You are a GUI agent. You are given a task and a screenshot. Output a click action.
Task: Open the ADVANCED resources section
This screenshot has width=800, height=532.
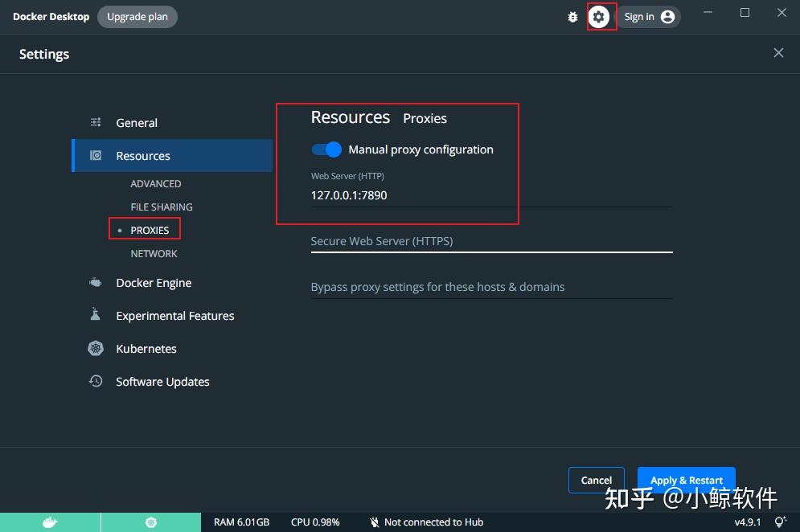pos(156,183)
